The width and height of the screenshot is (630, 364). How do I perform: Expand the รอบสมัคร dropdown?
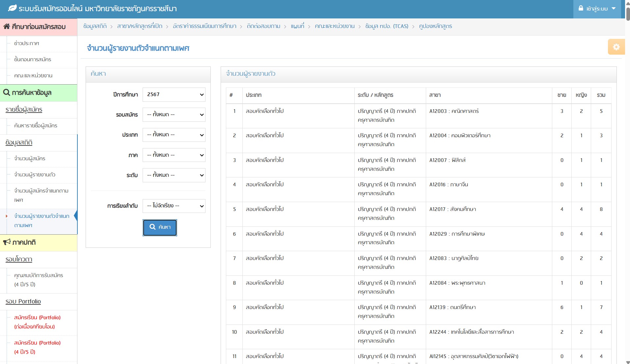point(174,115)
